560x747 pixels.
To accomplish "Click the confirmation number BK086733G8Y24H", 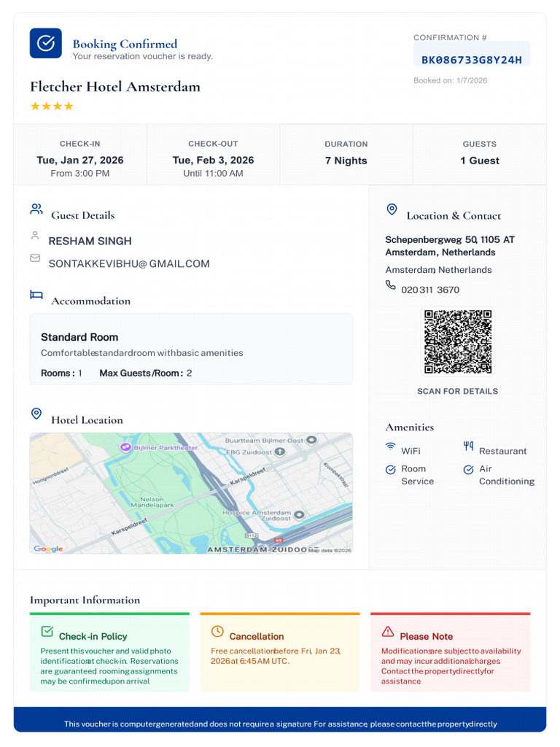I will click(x=472, y=60).
